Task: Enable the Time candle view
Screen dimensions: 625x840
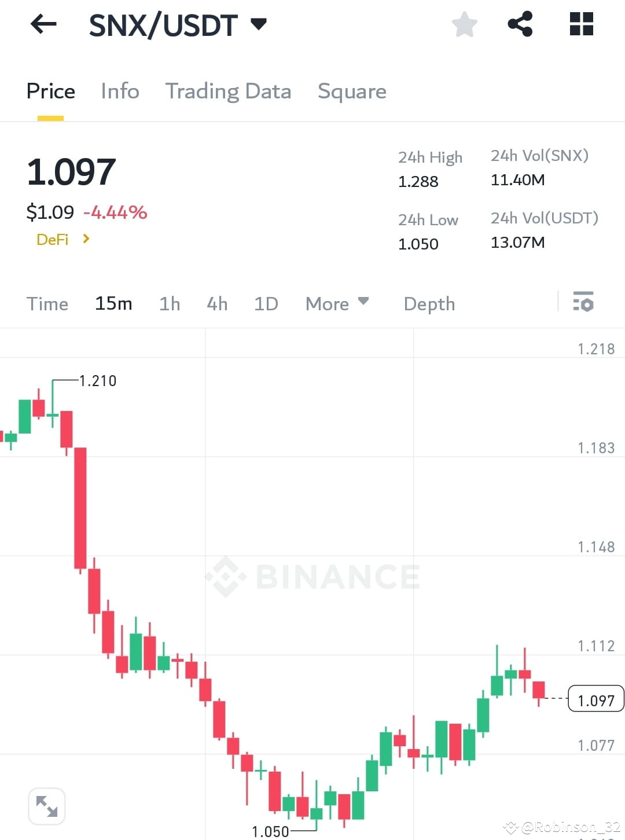Action: 47,303
